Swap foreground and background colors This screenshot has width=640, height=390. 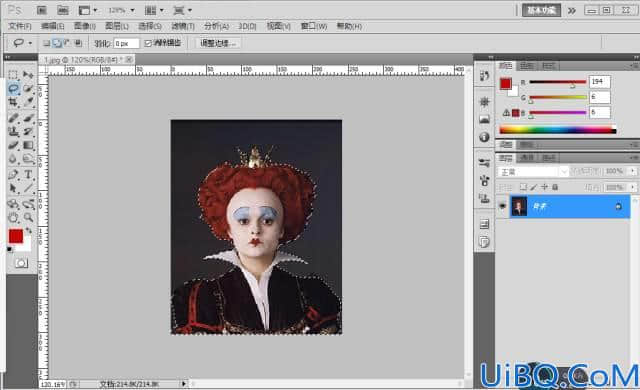tap(29, 231)
